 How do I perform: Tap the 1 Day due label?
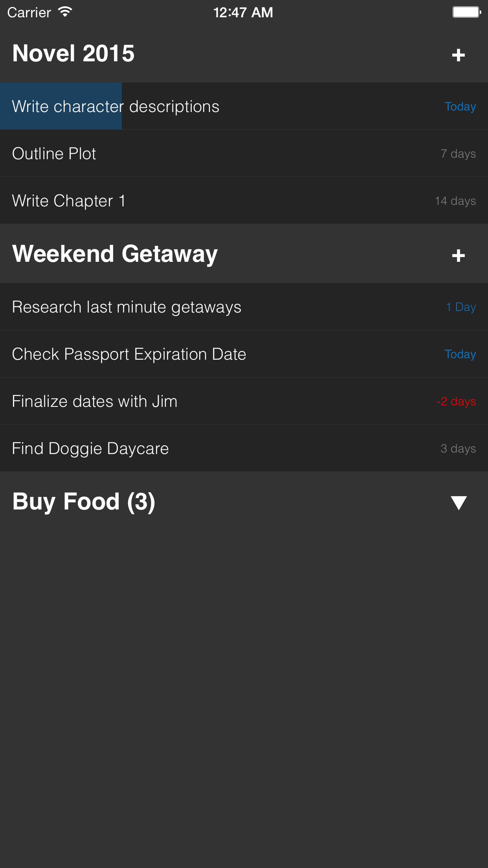[461, 307]
